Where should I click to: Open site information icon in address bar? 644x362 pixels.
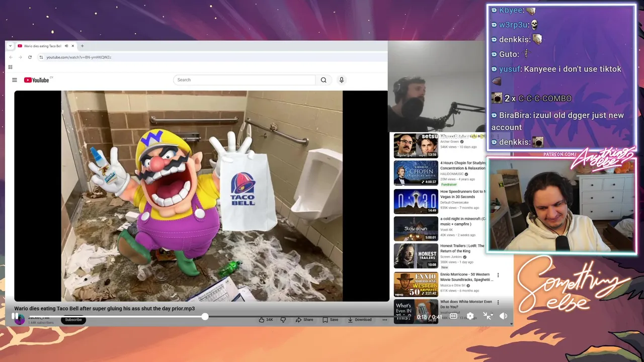(41, 57)
